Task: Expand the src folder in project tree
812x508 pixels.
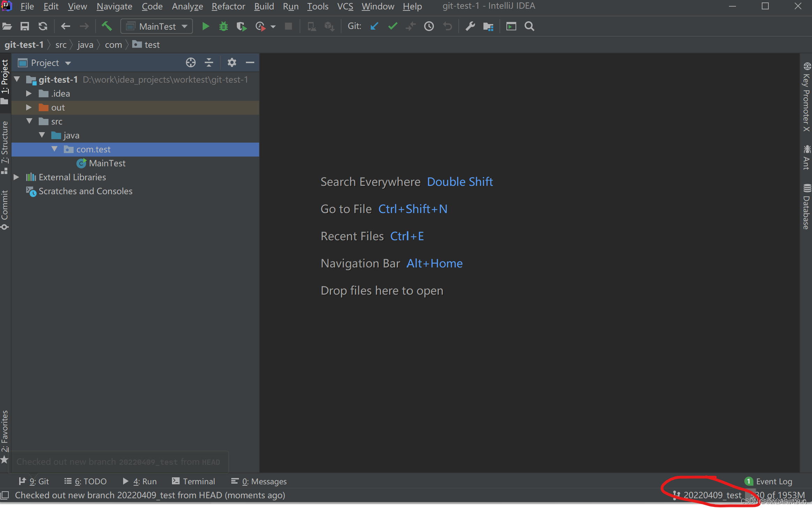Action: tap(30, 121)
